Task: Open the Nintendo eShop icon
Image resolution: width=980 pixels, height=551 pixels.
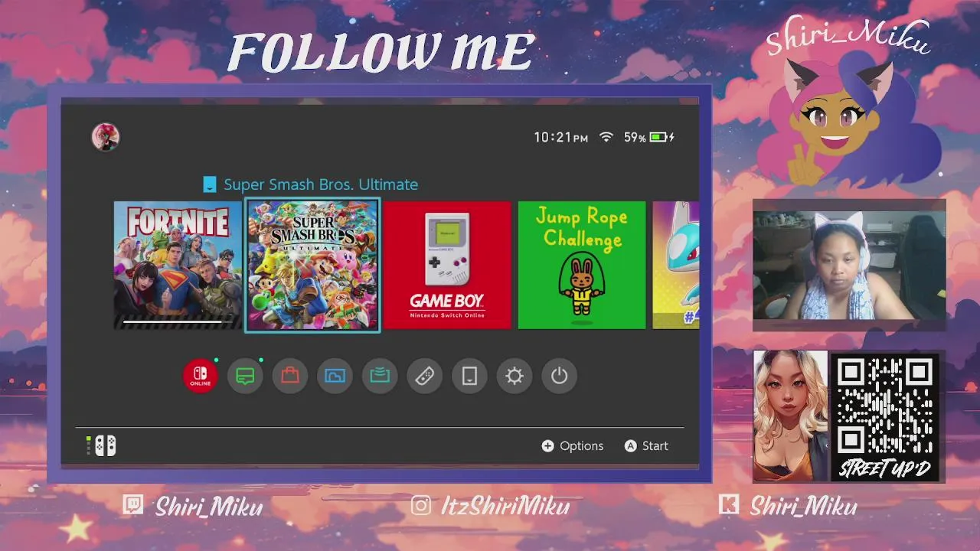Action: [x=290, y=376]
